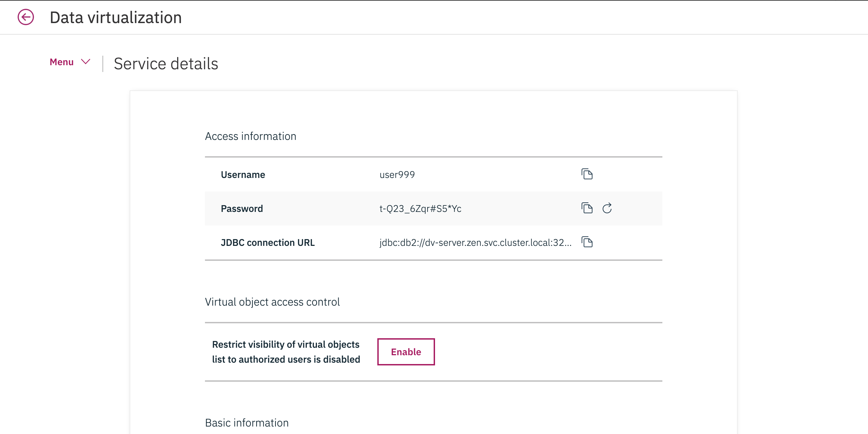Screen dimensions: 868x434
Task: Click the back arrow icon
Action: click(x=26, y=17)
